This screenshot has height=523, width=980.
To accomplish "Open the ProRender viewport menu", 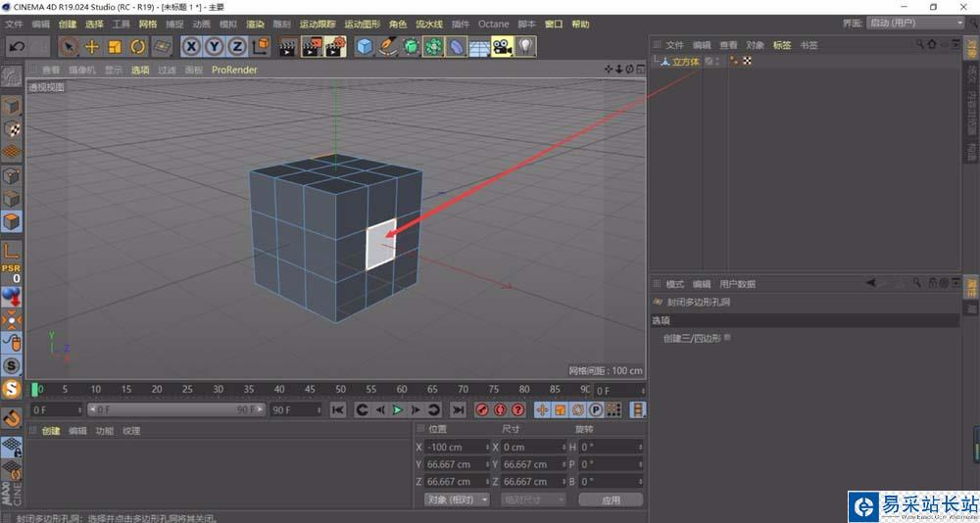I will pos(232,70).
